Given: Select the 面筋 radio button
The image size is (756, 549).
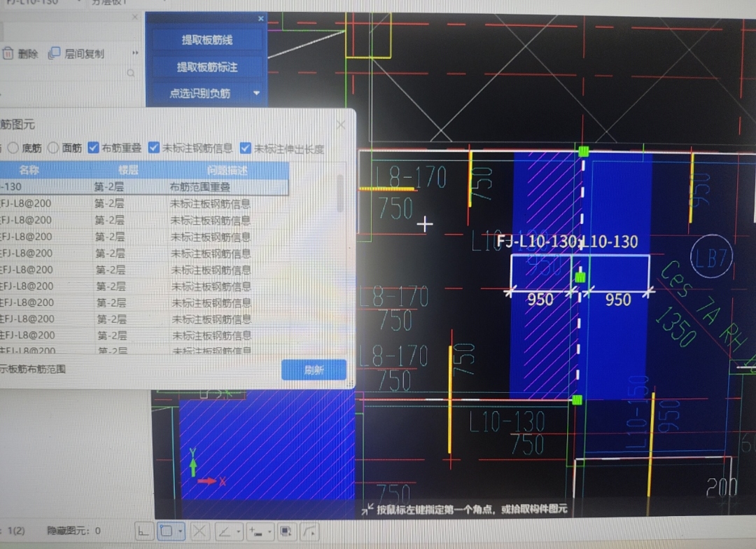Looking at the screenshot, I should [53, 148].
